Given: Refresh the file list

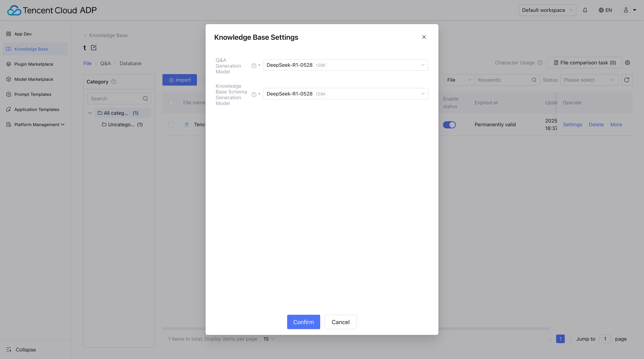Looking at the screenshot, I should coord(627,80).
